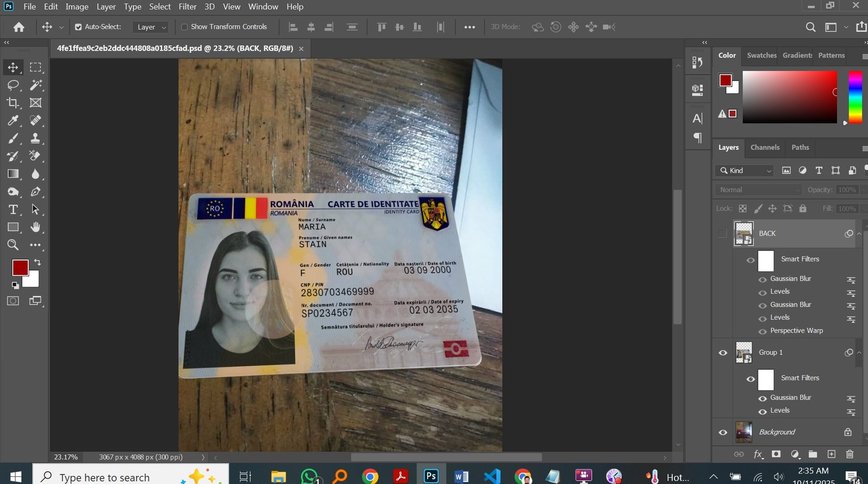868x484 pixels.
Task: Select the Crop tool
Action: tap(13, 103)
